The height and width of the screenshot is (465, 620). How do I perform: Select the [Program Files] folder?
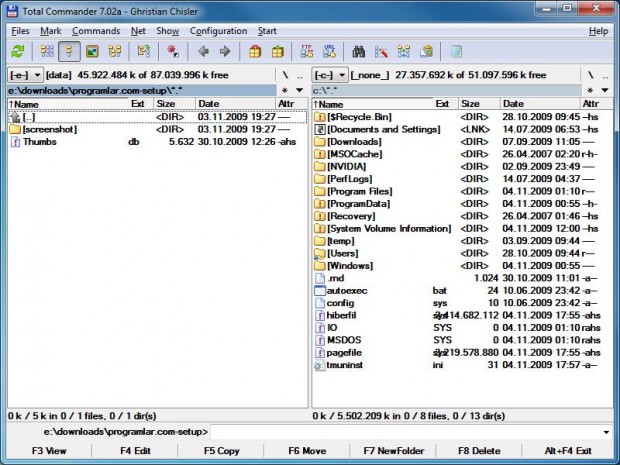click(462, 191)
